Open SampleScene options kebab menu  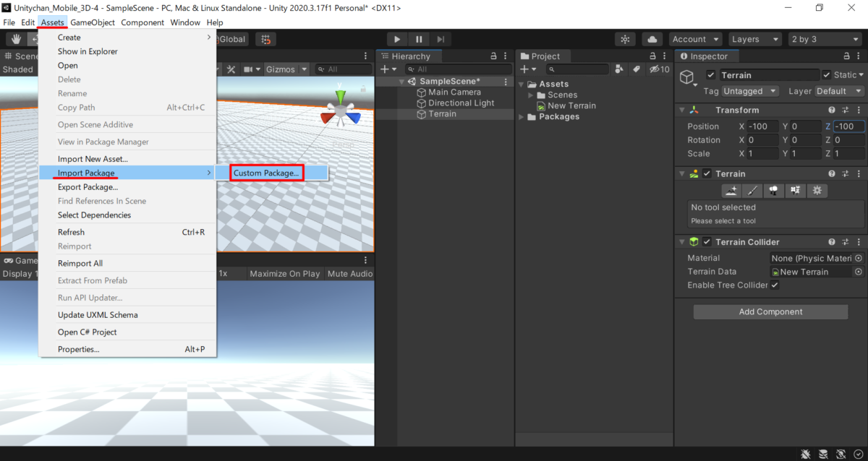[x=507, y=82]
